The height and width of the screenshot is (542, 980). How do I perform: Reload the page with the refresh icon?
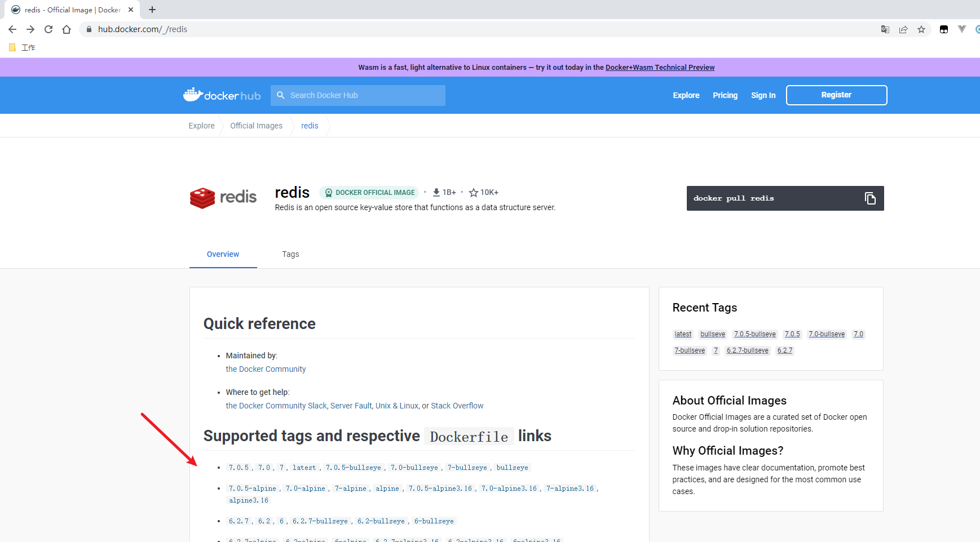48,29
